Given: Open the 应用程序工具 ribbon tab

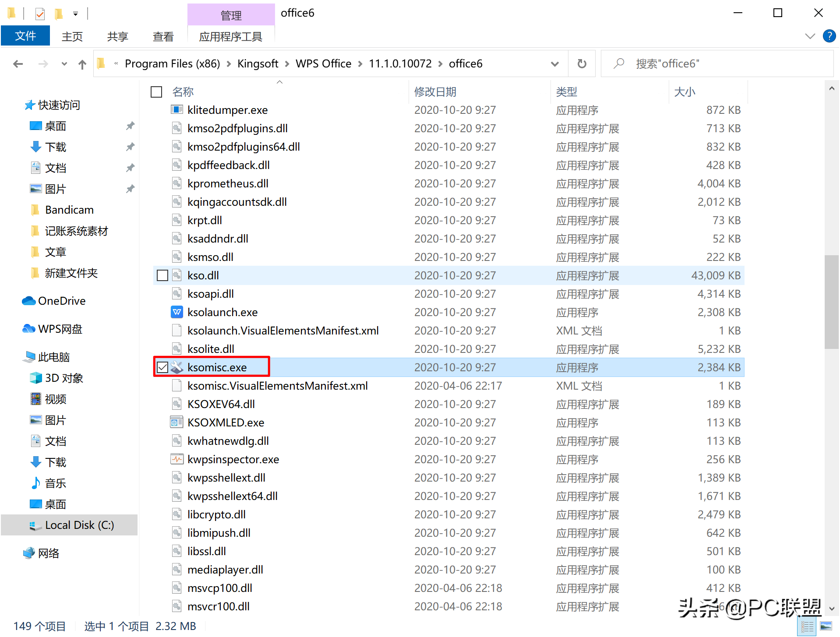Looking at the screenshot, I should point(231,36).
